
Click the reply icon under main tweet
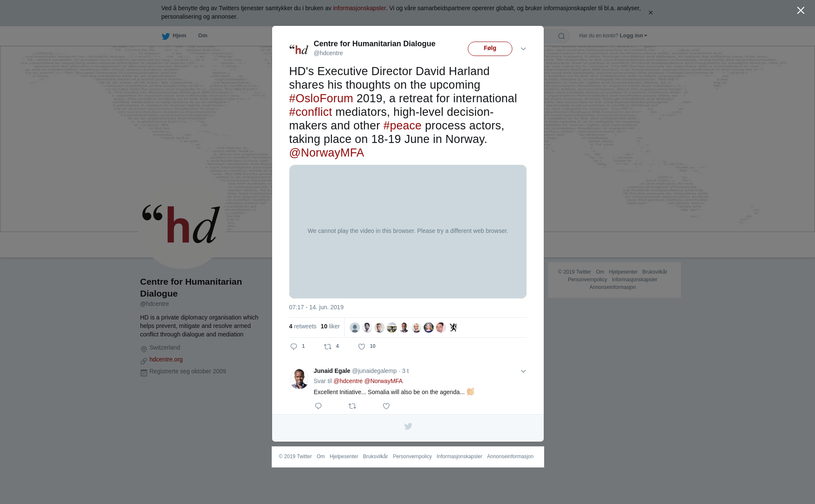tap(294, 347)
